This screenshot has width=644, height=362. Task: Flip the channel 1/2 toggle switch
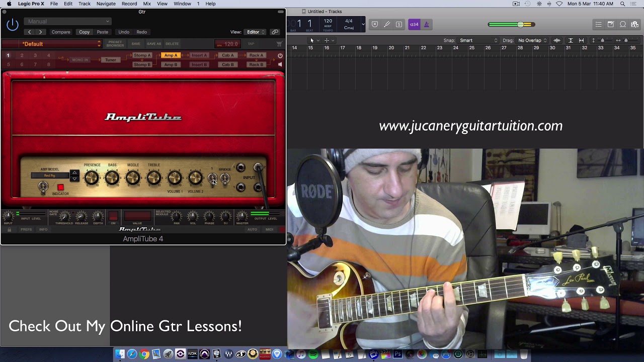(212, 178)
